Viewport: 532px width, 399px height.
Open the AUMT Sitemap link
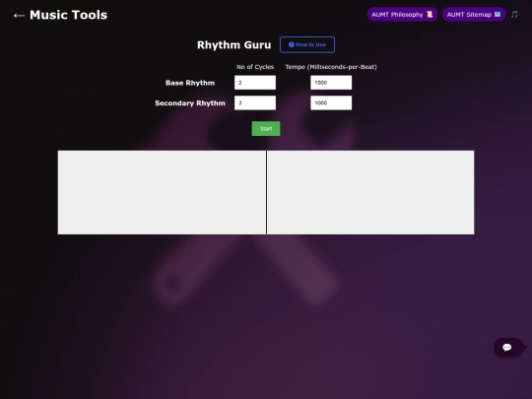pos(474,15)
